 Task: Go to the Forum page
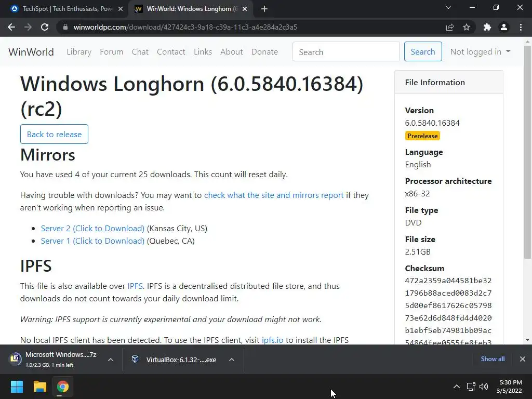click(111, 52)
